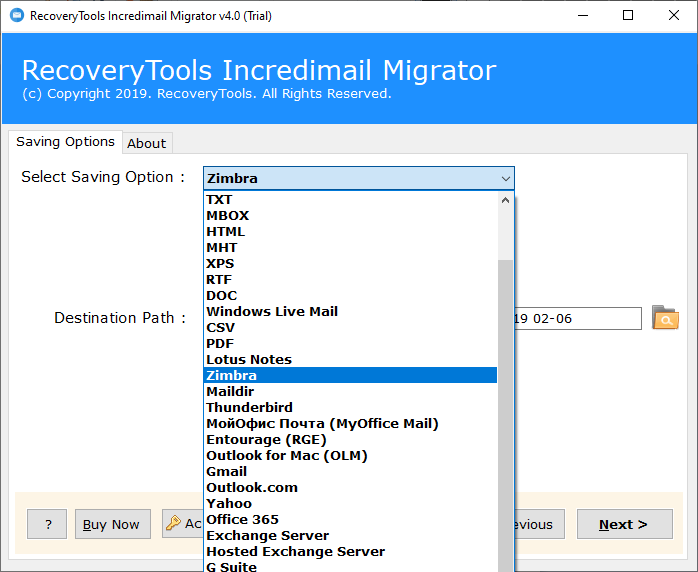Select Maildir from the dropdown
This screenshot has height=572, width=698.
click(x=350, y=392)
